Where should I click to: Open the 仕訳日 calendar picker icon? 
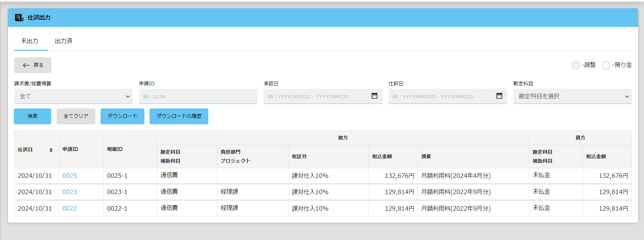[499, 96]
